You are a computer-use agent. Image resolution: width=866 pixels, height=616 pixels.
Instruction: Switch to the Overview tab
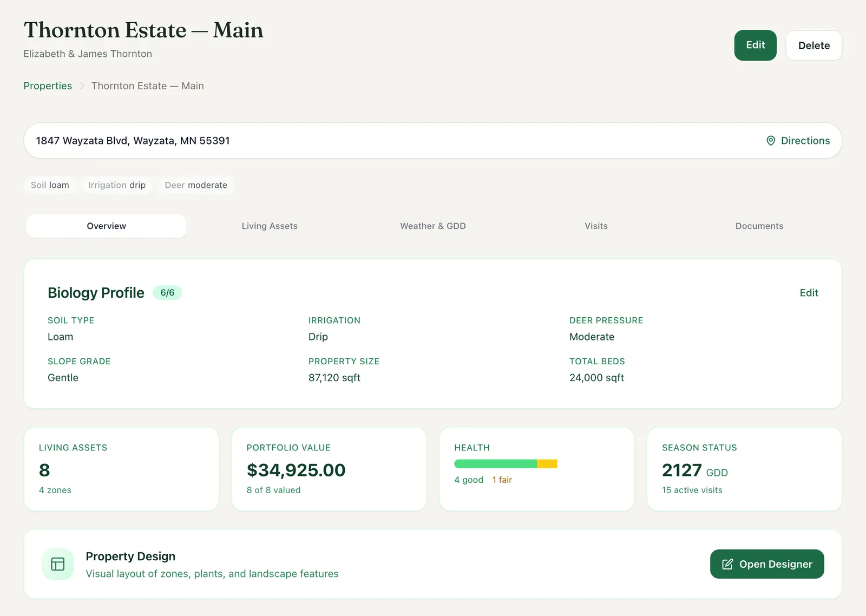pos(107,226)
